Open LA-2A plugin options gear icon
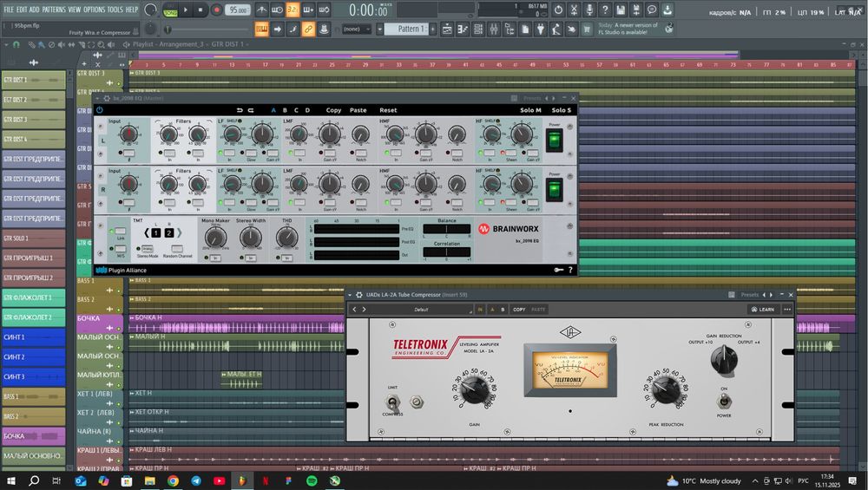 tap(359, 295)
